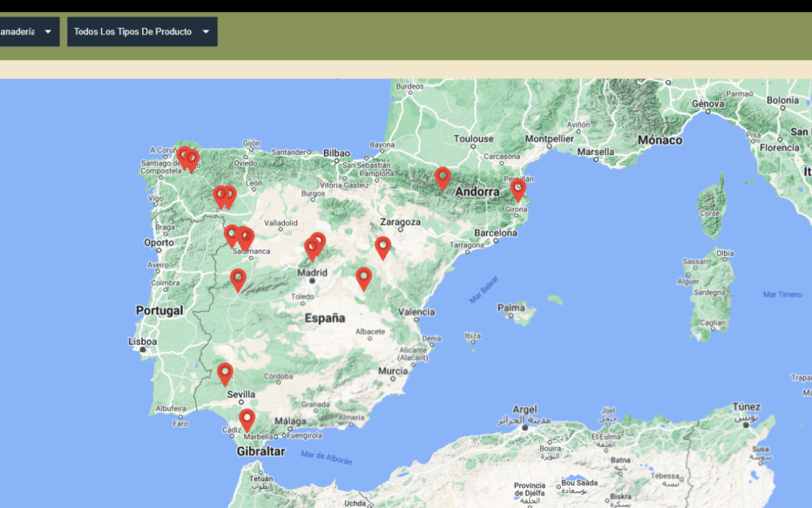The height and width of the screenshot is (508, 812).
Task: Open the Todos Los Tipos De Producto dropdown
Action: [142, 32]
